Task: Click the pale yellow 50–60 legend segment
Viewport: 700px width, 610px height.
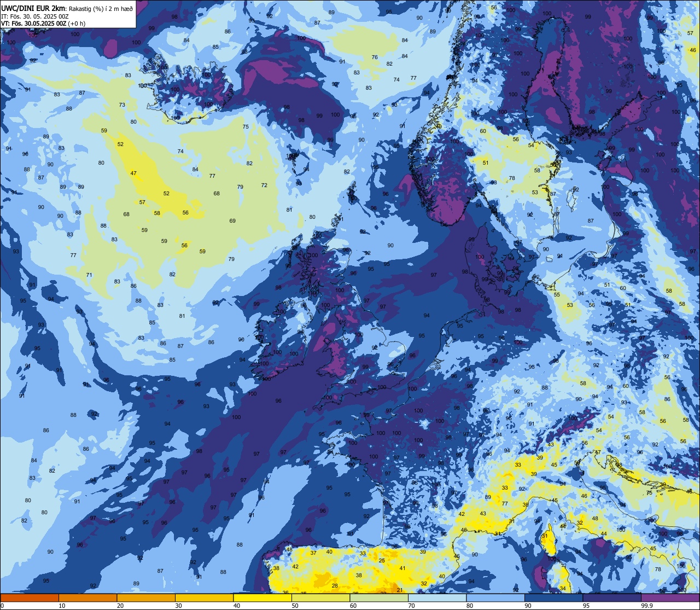Action: click(320, 597)
